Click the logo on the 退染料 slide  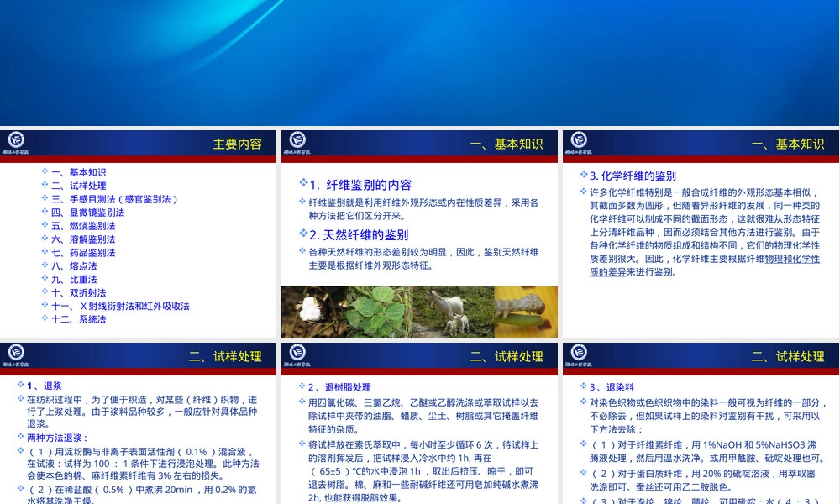pyautogui.click(x=579, y=355)
